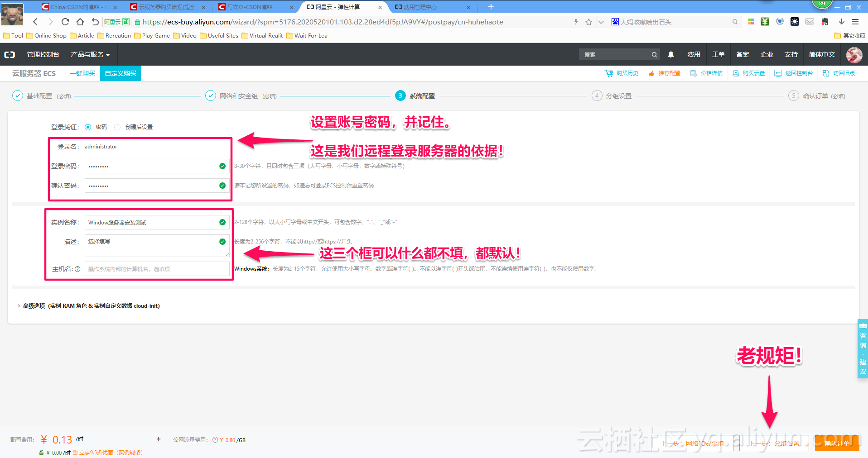Change language via 简体中文
The width and height of the screenshot is (868, 458).
(x=822, y=54)
